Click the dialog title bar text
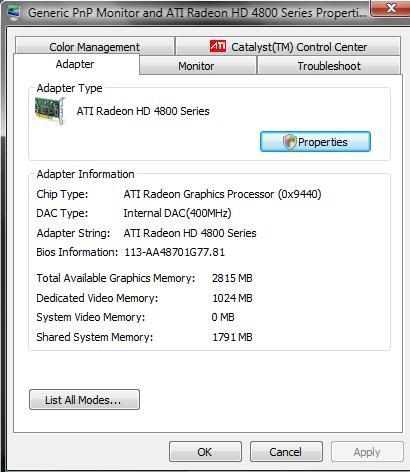410x472 pixels. 197,13
